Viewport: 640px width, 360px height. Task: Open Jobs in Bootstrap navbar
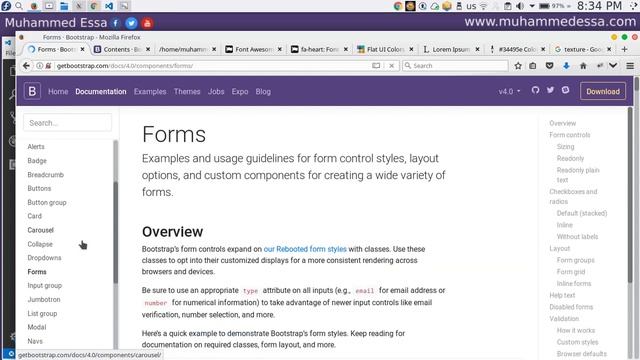(x=216, y=91)
